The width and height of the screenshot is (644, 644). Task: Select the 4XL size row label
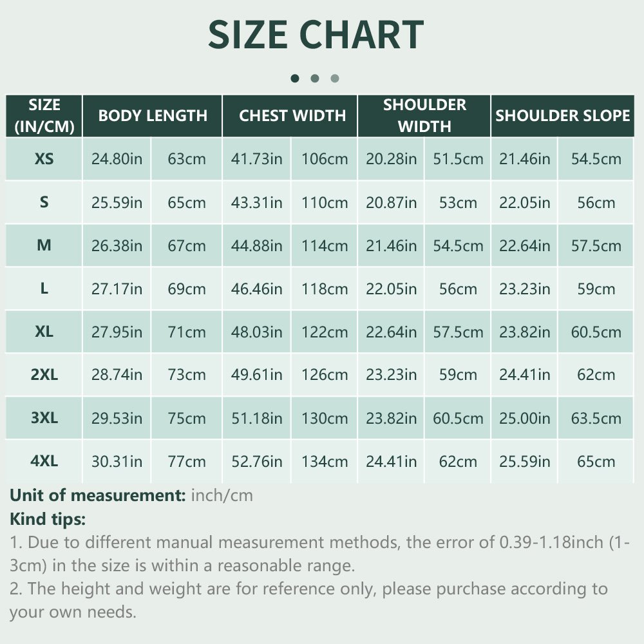[x=44, y=461]
